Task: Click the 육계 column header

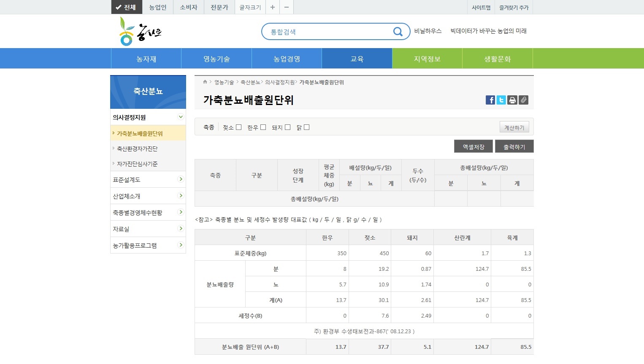Action: pos(512,237)
